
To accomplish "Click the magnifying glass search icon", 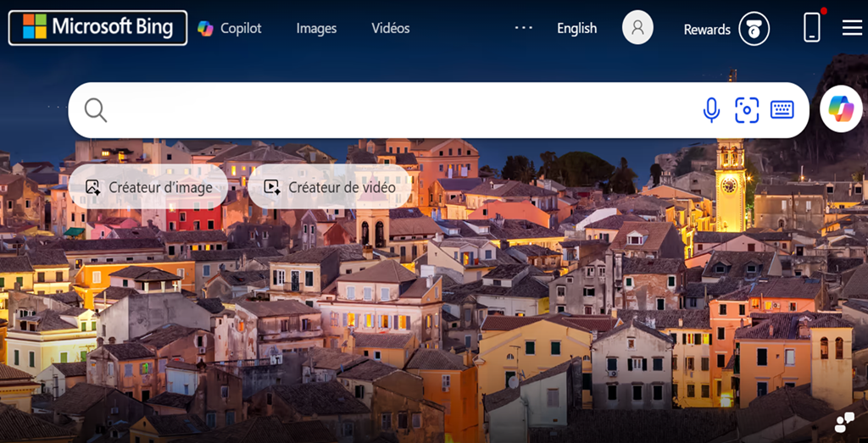I will pyautogui.click(x=96, y=110).
